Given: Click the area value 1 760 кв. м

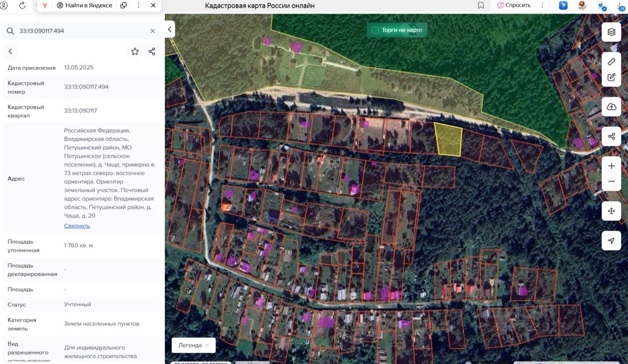Looking at the screenshot, I should [x=78, y=245].
